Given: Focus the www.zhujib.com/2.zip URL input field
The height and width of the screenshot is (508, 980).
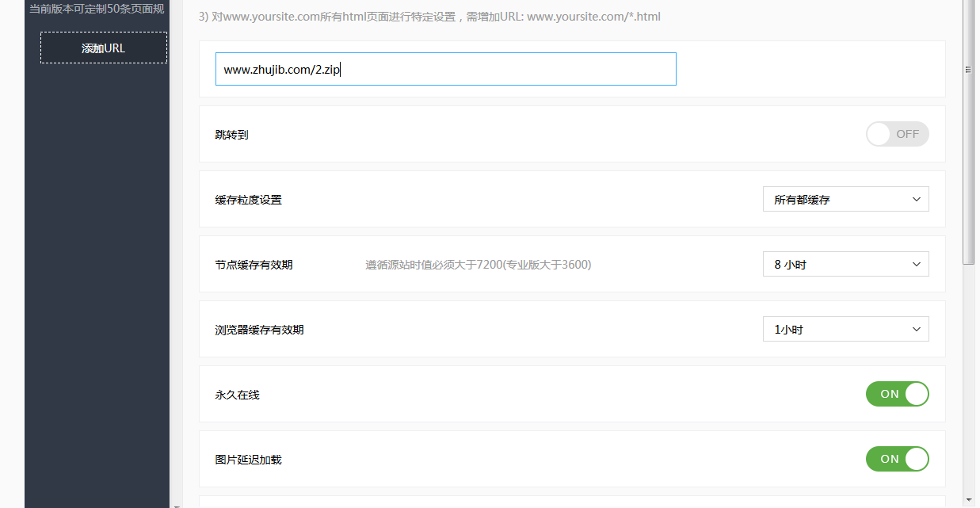Looking at the screenshot, I should pos(445,69).
